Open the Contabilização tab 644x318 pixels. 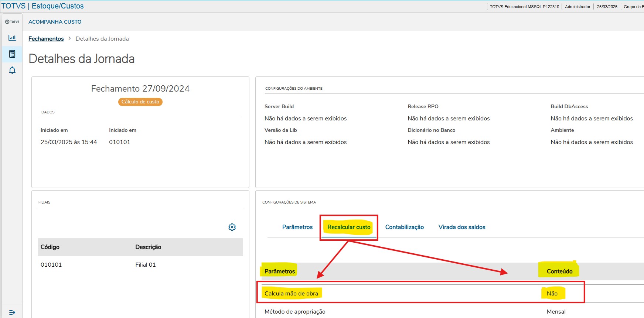(405, 227)
